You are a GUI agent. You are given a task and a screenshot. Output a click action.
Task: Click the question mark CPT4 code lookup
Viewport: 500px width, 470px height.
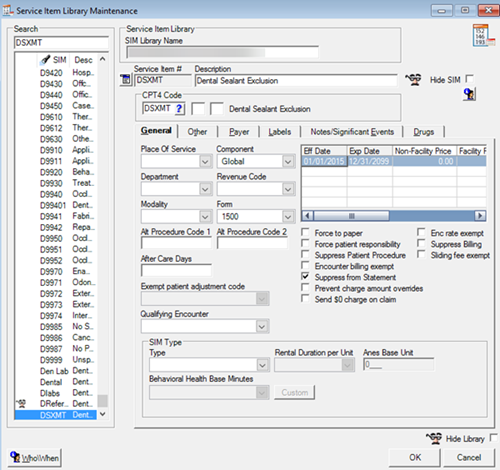179,109
